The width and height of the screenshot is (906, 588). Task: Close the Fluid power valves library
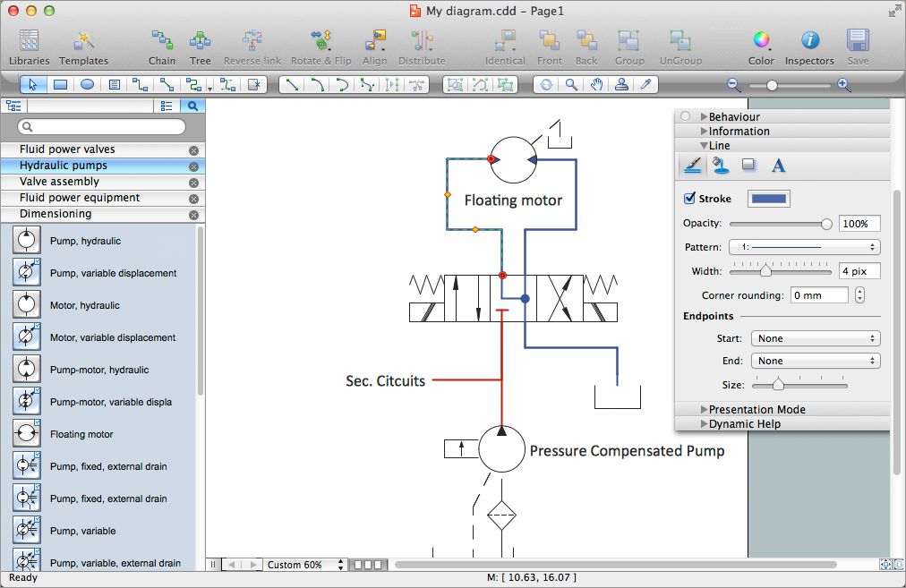(193, 150)
